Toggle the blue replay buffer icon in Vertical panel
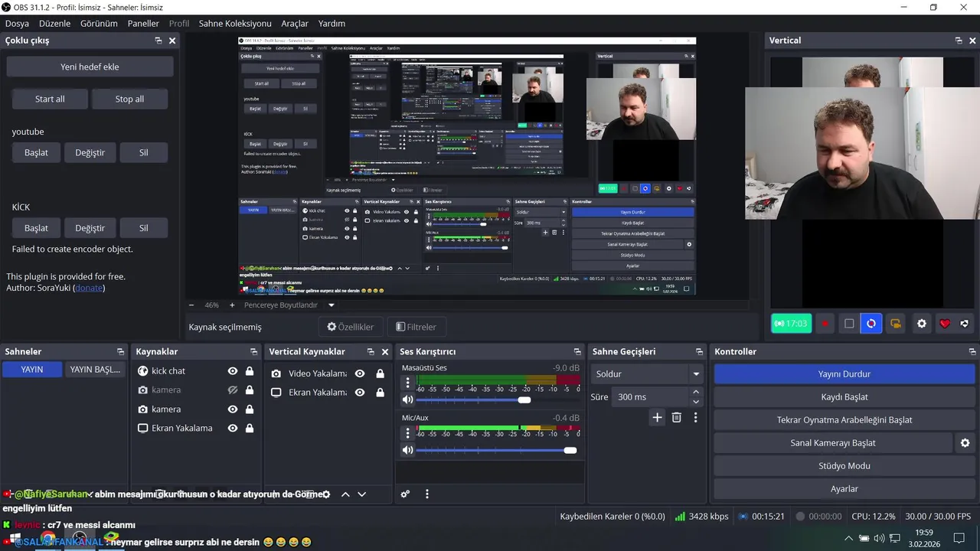The height and width of the screenshot is (551, 980). coord(871,324)
